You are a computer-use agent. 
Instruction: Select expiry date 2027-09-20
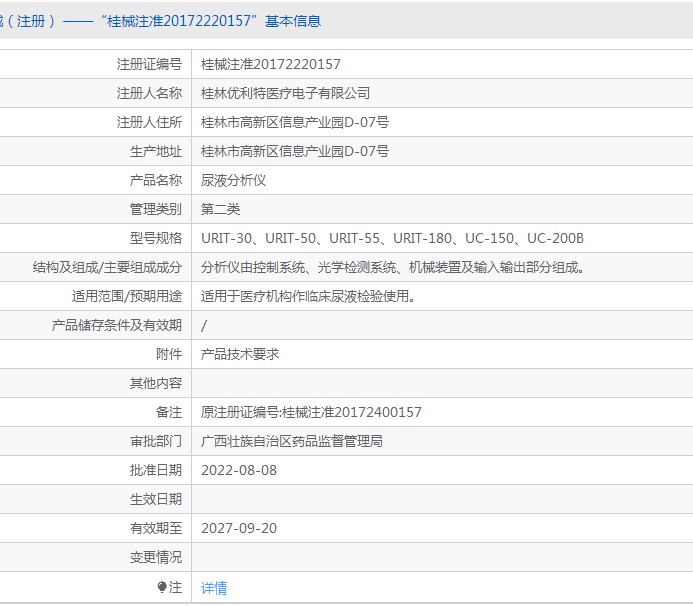(x=239, y=528)
